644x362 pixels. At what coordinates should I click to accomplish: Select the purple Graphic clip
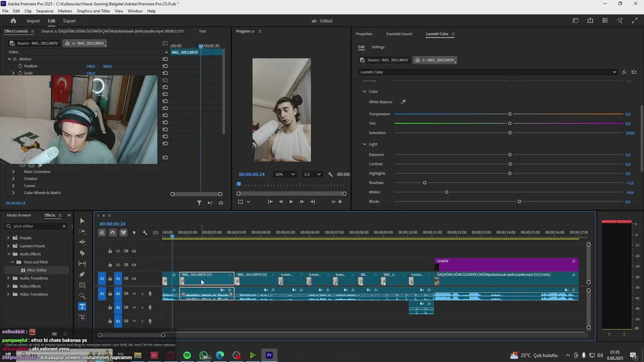506,264
